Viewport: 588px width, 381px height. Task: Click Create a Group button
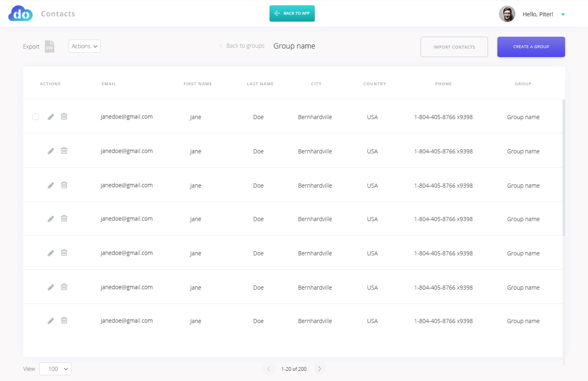pos(531,47)
